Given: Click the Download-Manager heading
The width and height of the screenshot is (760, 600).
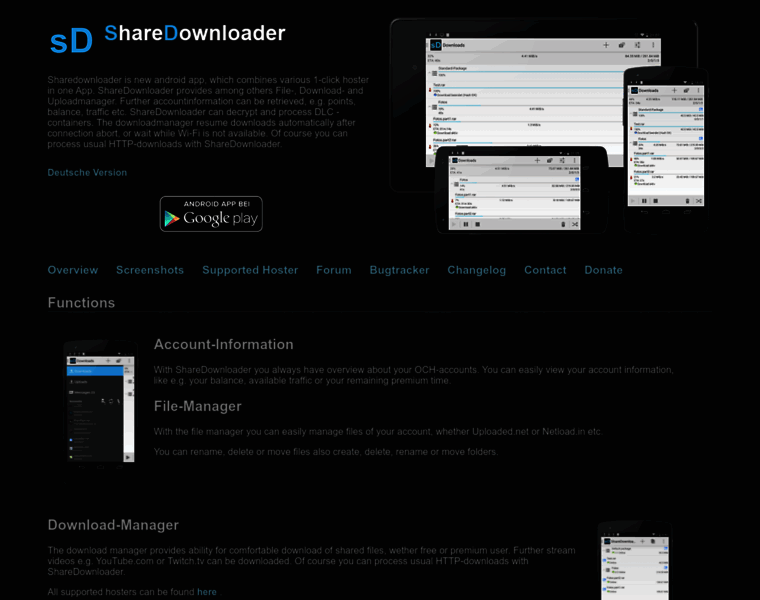Looking at the screenshot, I should [113, 525].
